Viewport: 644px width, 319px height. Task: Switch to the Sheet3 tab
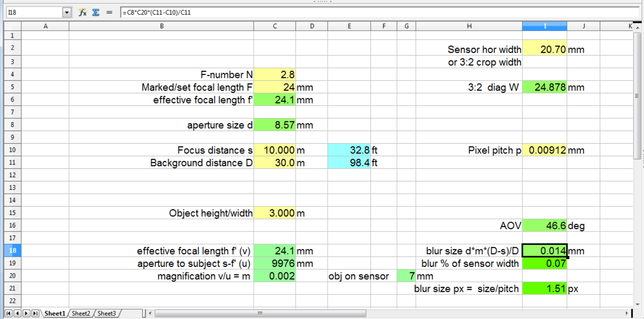click(x=107, y=313)
